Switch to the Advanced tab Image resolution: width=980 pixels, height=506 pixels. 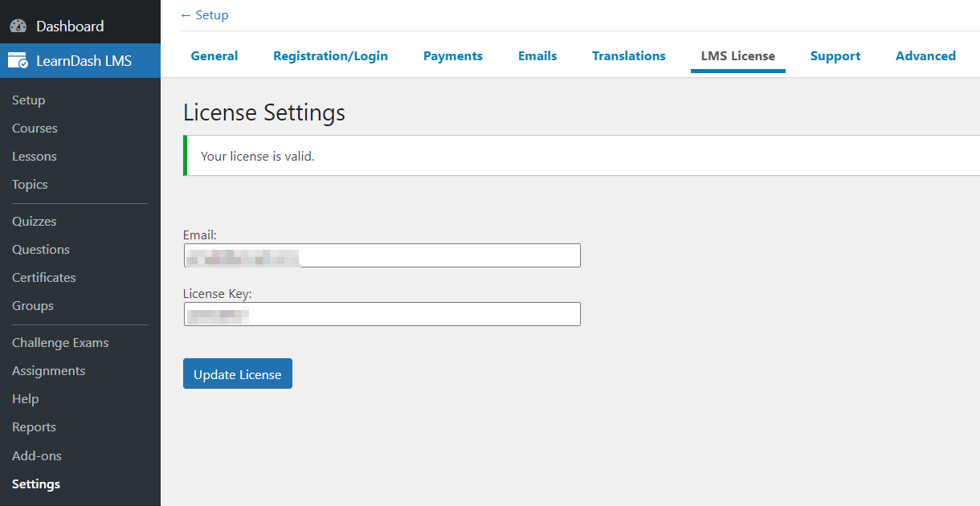[x=925, y=56]
